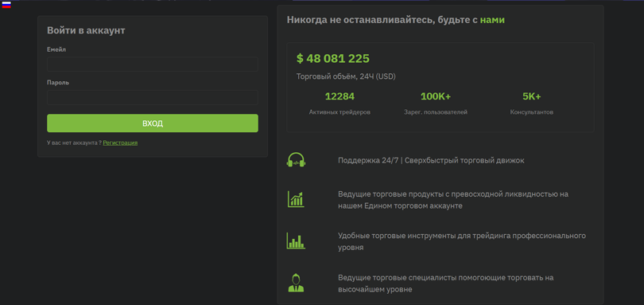Viewport: 644px width, 305px height.
Task: Click the Удобные торговые инструменты text
Action: pyautogui.click(x=462, y=241)
